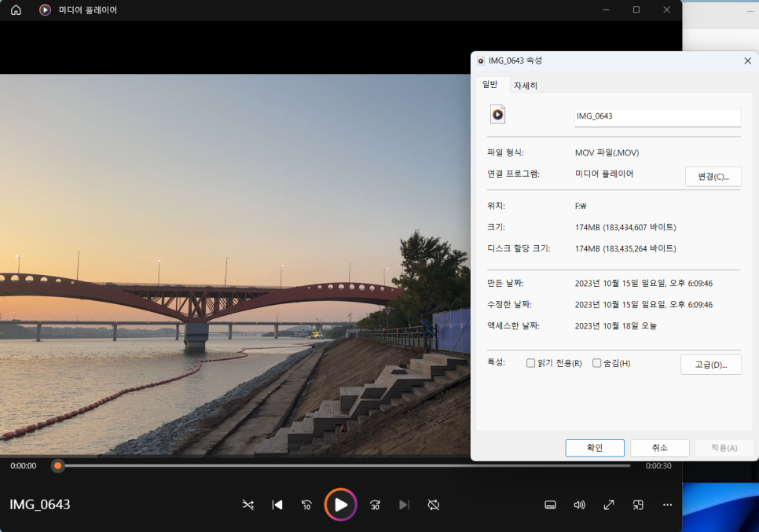Click the IMG_0643 title in player bar
The height and width of the screenshot is (532, 759).
(40, 504)
